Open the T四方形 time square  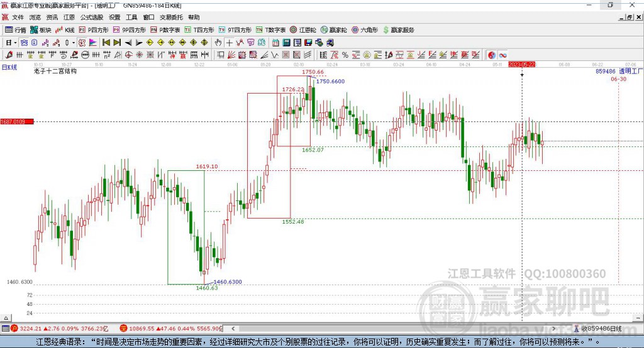(199, 30)
